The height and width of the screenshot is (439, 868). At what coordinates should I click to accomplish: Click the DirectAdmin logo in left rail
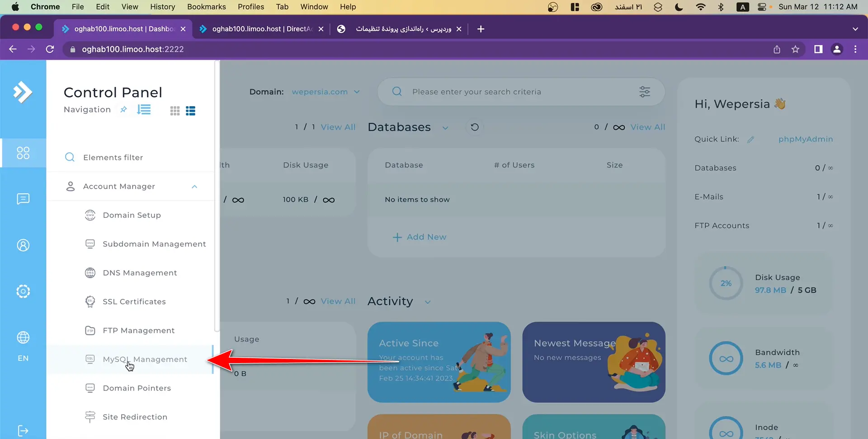coord(23,92)
